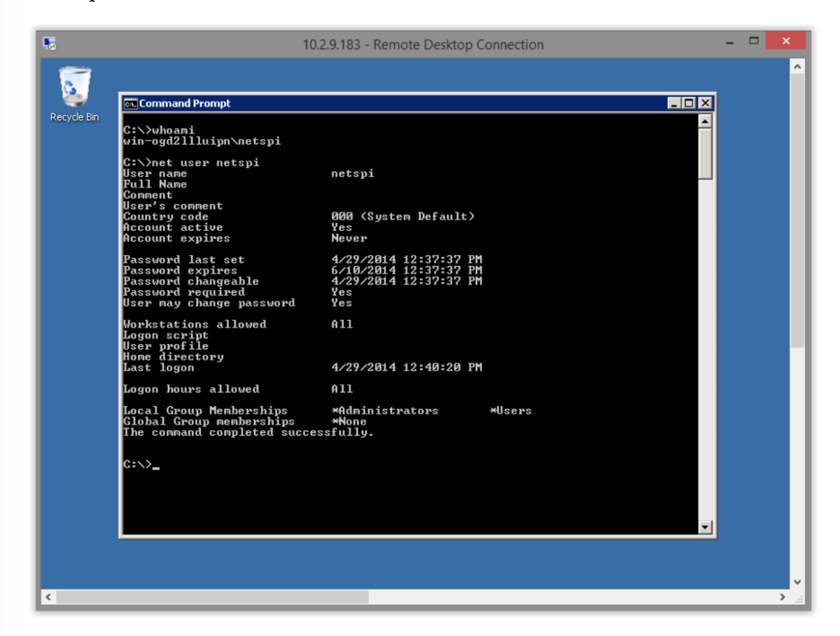This screenshot has width=840, height=636.
Task: Click the Remote Desktop Connection title icon
Action: [x=50, y=44]
